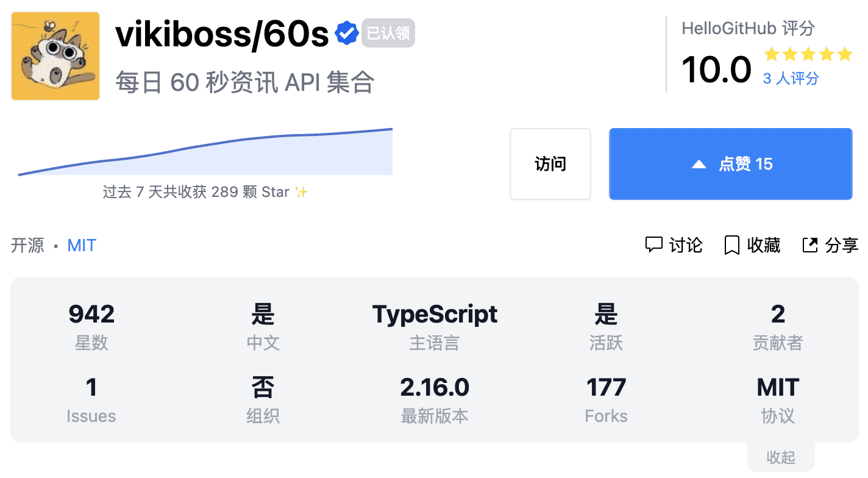Image resolution: width=868 pixels, height=478 pixels.
Task: Upvote using the 点赞 15 button
Action: click(730, 164)
